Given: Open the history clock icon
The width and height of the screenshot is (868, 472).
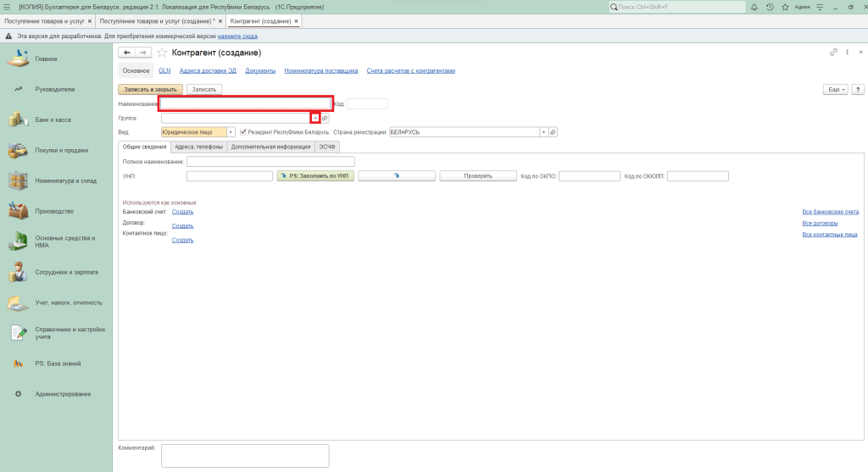Looking at the screenshot, I should pyautogui.click(x=769, y=7).
